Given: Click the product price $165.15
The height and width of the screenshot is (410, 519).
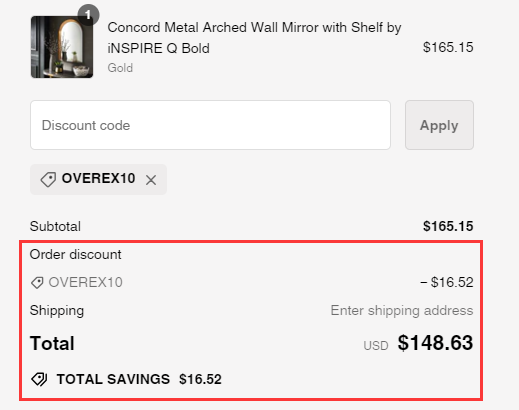Looking at the screenshot, I should click(x=448, y=47).
